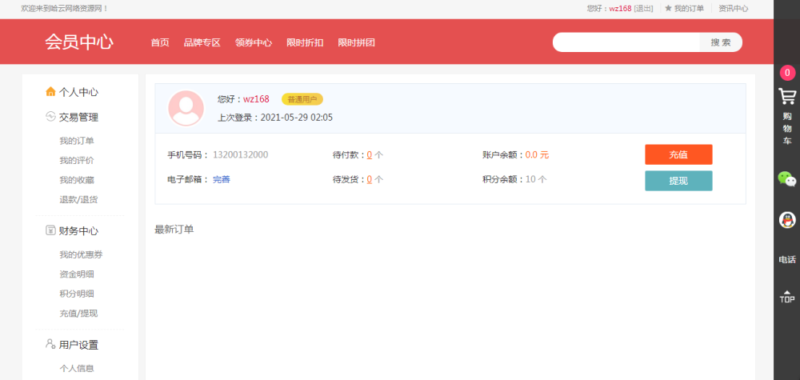Open 限时拼团 navigation item
800x380 pixels.
pos(356,43)
